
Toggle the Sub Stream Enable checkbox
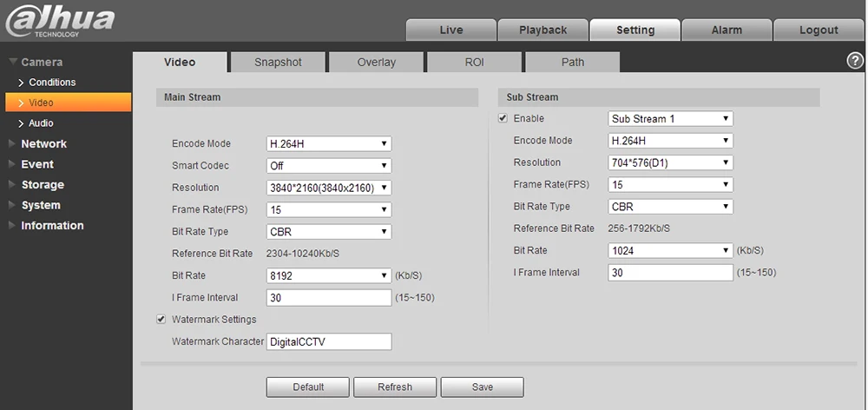[503, 118]
